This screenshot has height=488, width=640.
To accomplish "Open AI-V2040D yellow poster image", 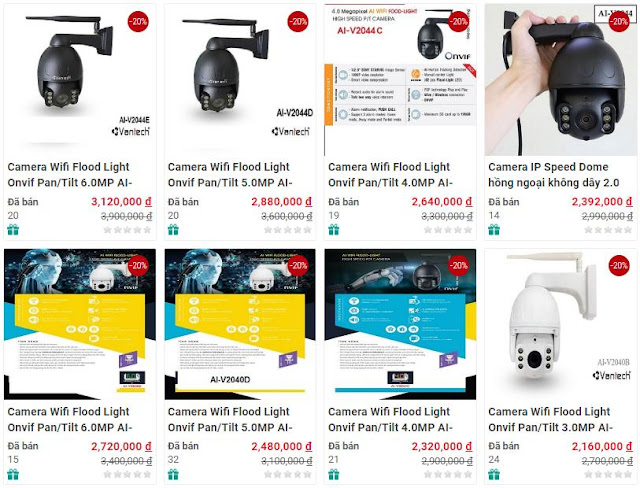I will point(240,324).
